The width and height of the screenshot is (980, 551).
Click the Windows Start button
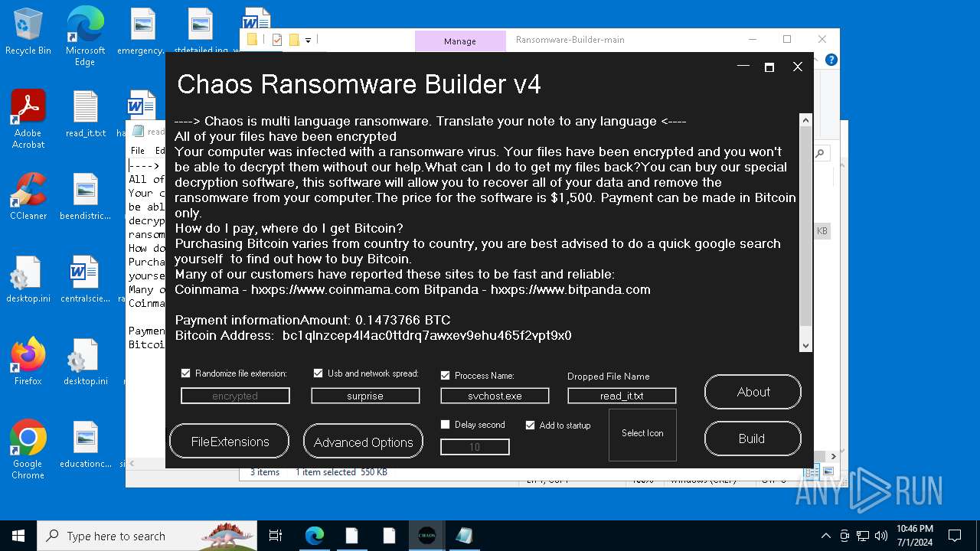(18, 536)
